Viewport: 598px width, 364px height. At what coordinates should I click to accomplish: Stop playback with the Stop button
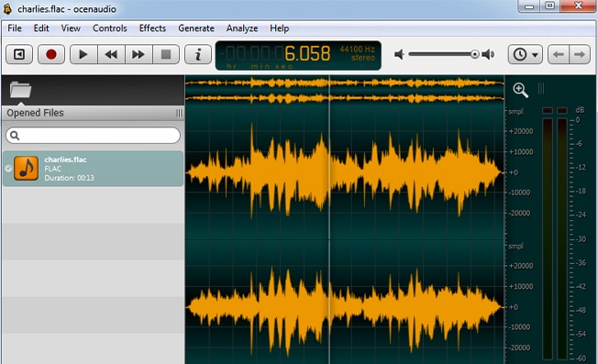coord(166,54)
